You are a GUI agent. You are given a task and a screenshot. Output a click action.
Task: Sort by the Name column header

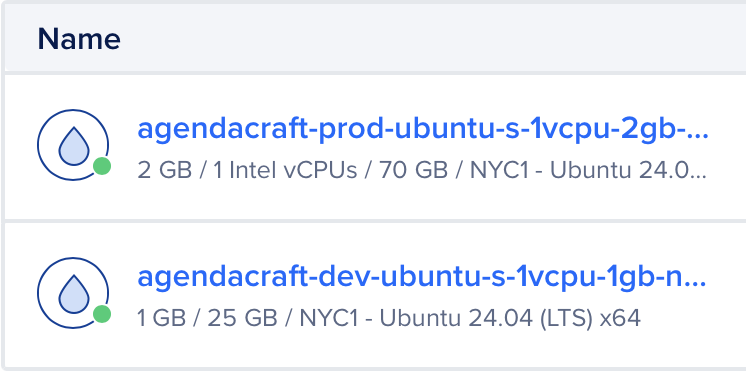pos(79,39)
